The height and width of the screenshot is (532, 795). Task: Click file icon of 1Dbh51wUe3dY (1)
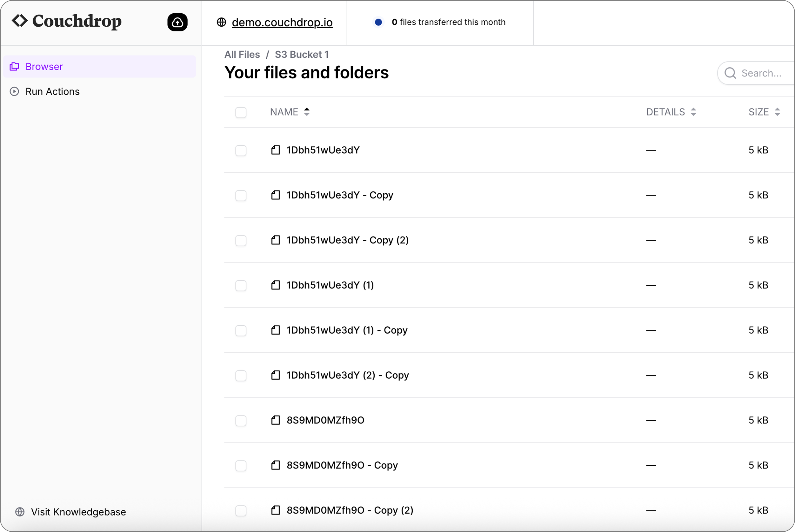[276, 285]
